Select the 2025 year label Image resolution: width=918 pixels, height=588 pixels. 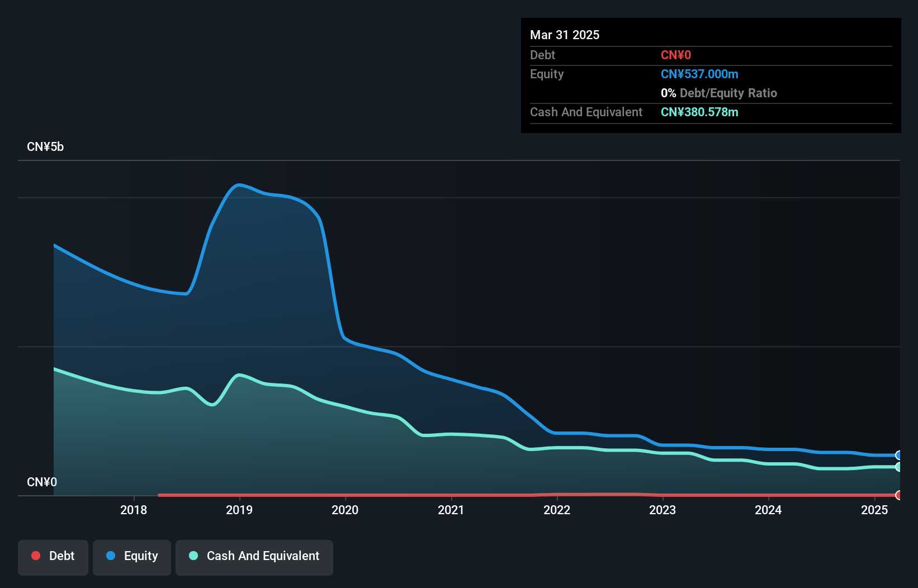pos(875,510)
